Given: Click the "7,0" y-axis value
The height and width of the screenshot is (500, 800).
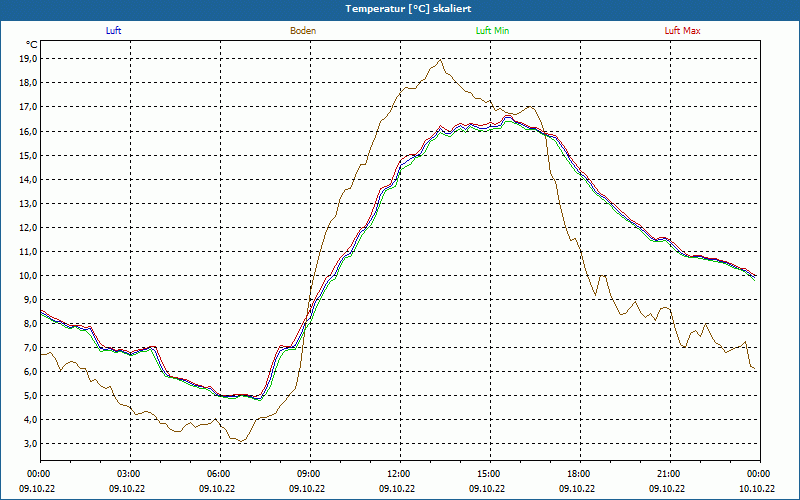Looking at the screenshot, I should pos(31,347).
